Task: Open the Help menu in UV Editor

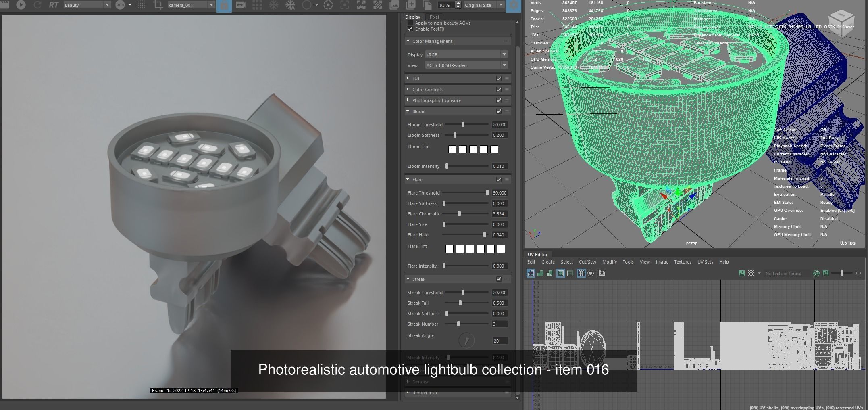Action: (x=724, y=262)
